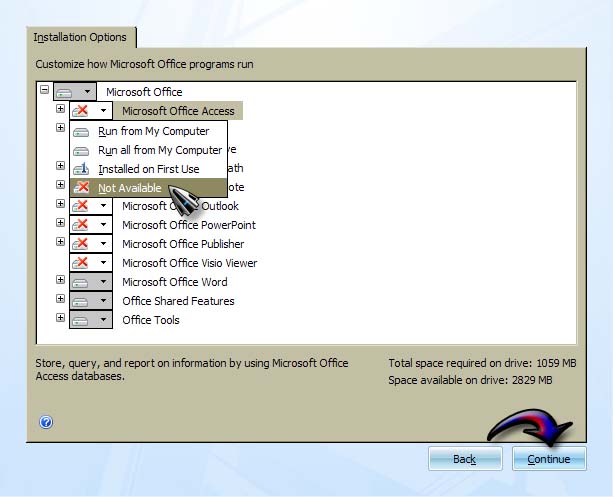Screen dimensions: 613x497
Task: Choose Not Available from the menu
Action: (130, 188)
